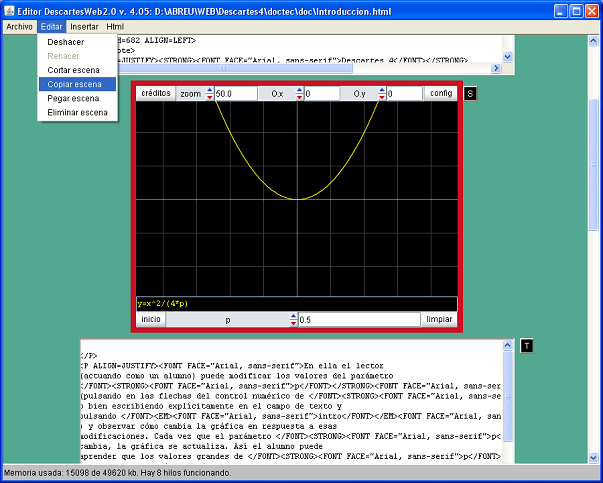Select Cortar escena in the menu
The image size is (603, 483).
[x=77, y=70]
